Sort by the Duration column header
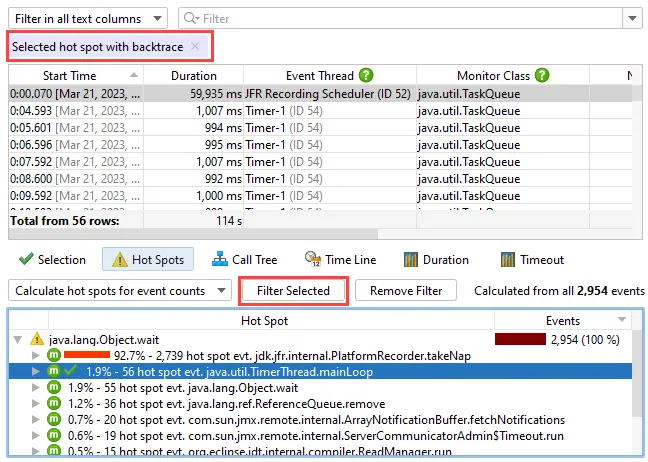This screenshot has width=648, height=462. [193, 76]
